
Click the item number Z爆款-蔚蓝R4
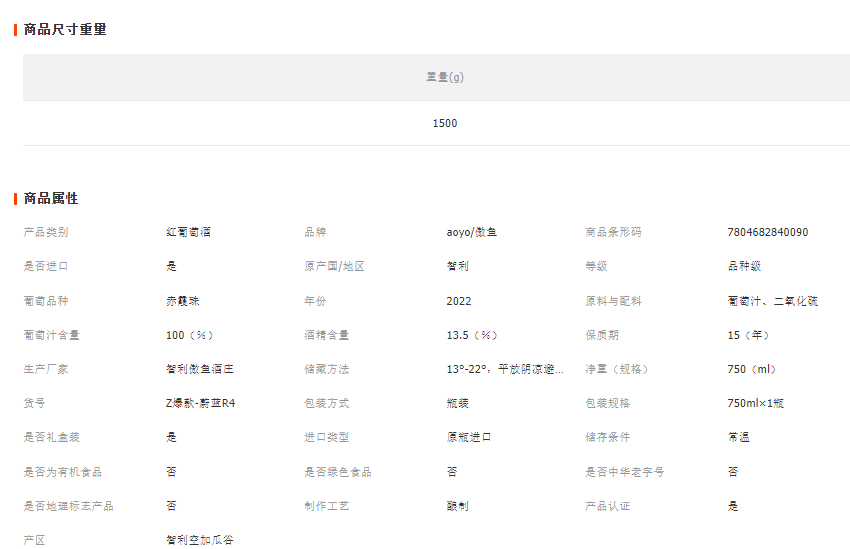[200, 403]
